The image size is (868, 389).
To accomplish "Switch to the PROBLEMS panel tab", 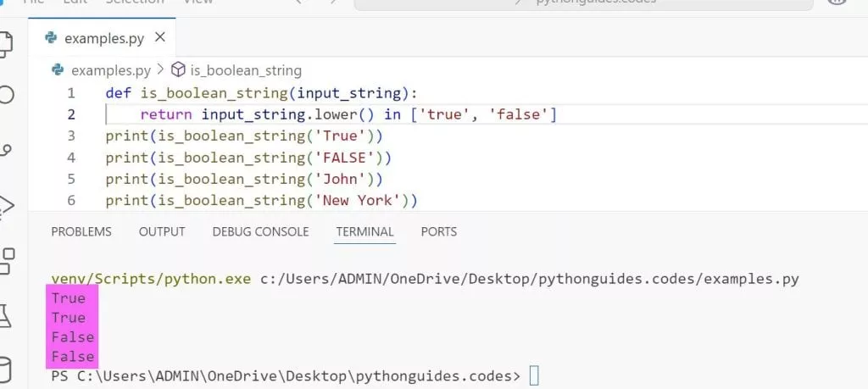I will tap(81, 231).
